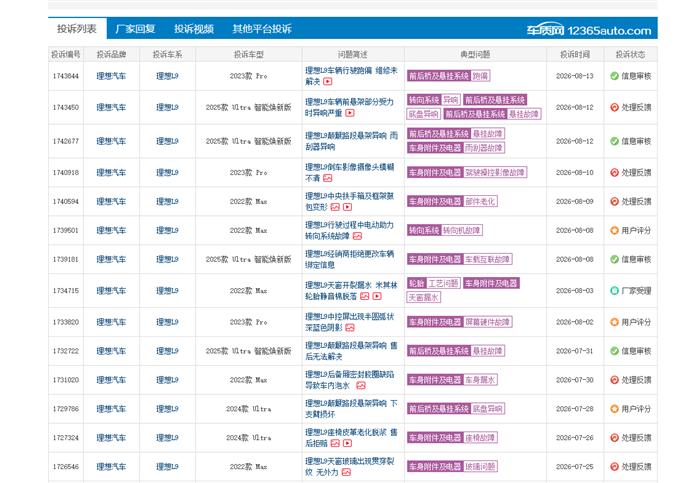Click model 2024款 Ultra in row 1729786
Image resolution: width=700 pixels, height=483 pixels.
pos(249,409)
